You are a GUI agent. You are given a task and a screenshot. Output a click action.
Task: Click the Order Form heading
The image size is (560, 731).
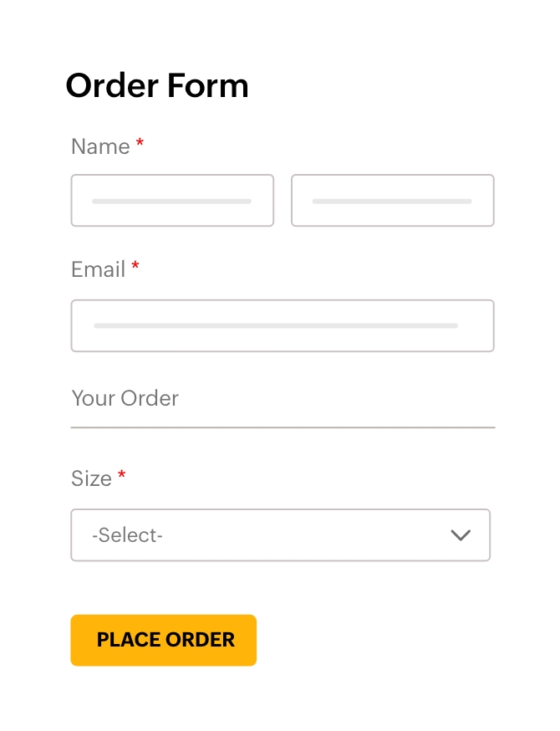point(157,85)
